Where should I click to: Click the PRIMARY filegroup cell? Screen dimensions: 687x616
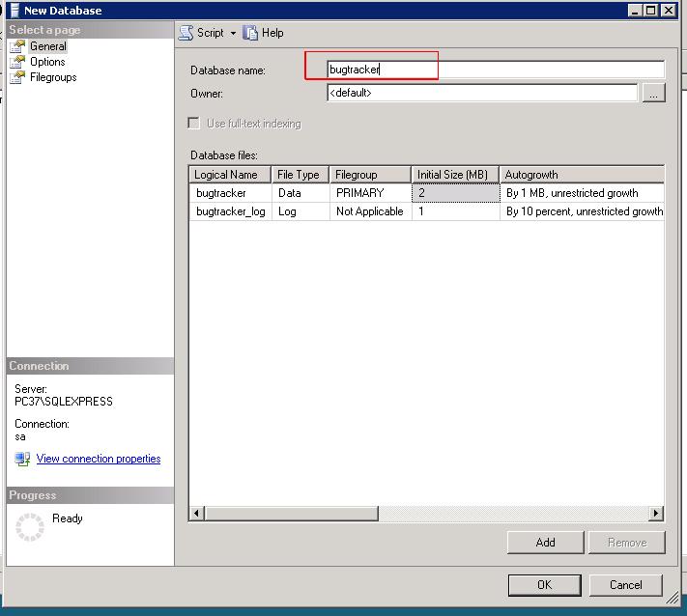click(371, 193)
